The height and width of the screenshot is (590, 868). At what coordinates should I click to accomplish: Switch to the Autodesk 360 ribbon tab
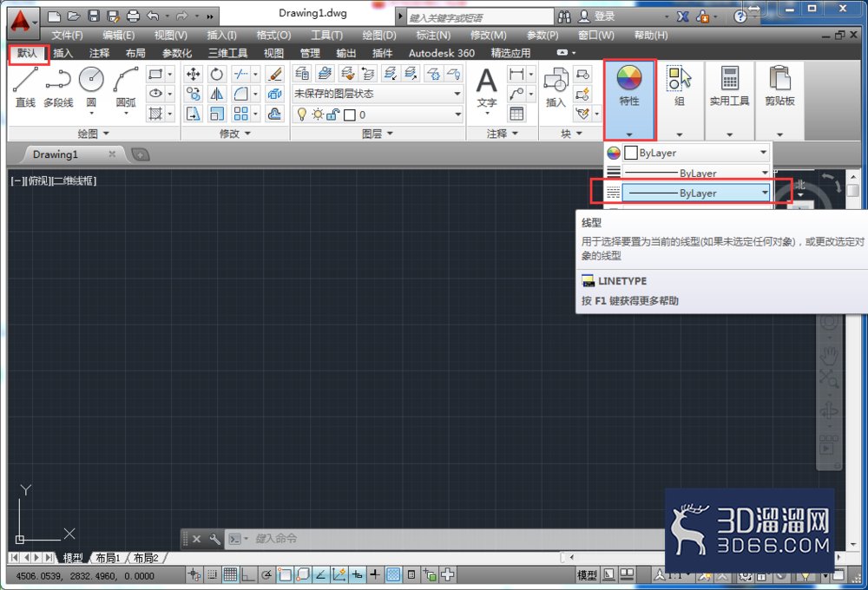[x=441, y=53]
